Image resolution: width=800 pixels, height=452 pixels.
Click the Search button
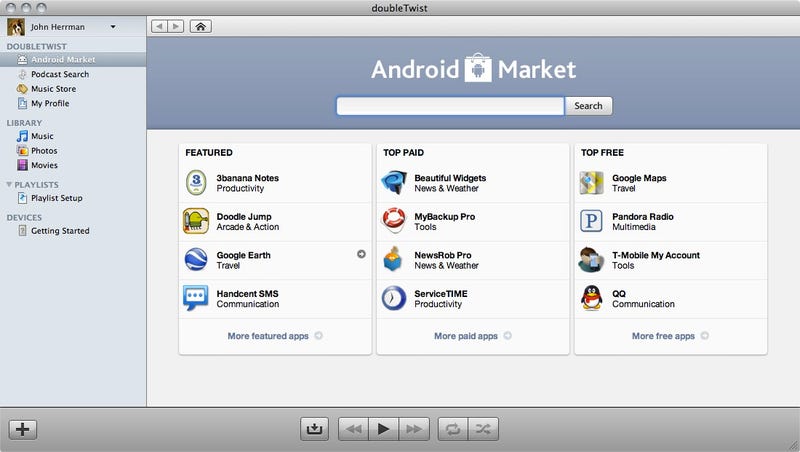coord(588,106)
